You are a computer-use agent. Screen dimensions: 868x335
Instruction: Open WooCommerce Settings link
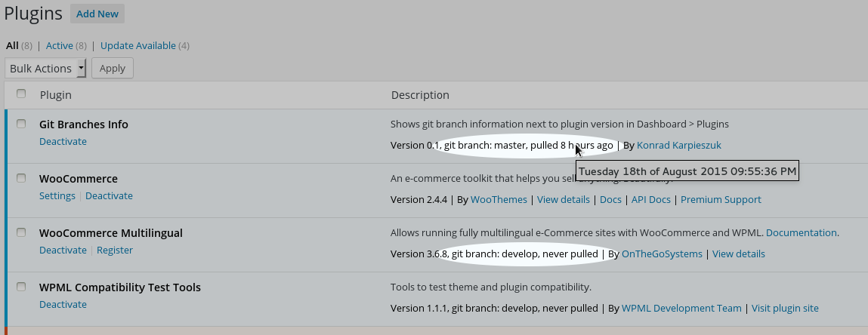pyautogui.click(x=57, y=195)
